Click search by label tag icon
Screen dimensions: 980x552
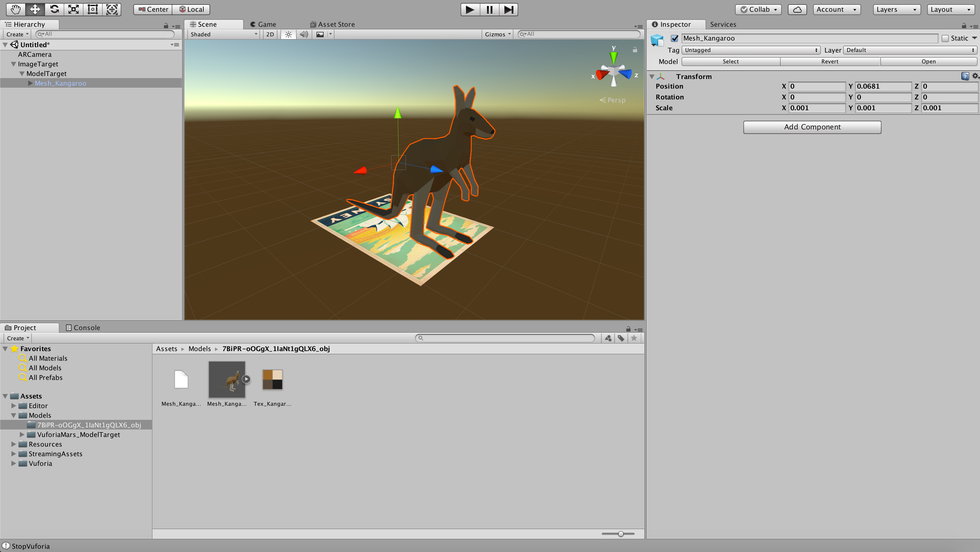(621, 338)
